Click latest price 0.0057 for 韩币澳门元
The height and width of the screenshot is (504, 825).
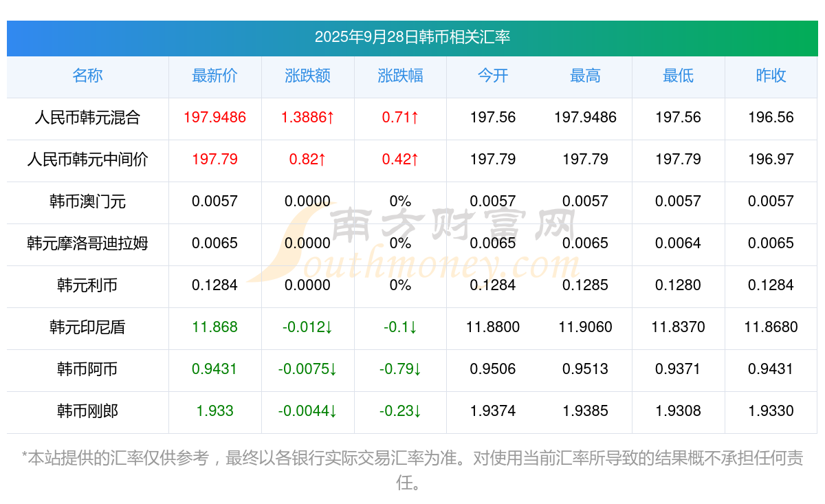click(x=214, y=201)
